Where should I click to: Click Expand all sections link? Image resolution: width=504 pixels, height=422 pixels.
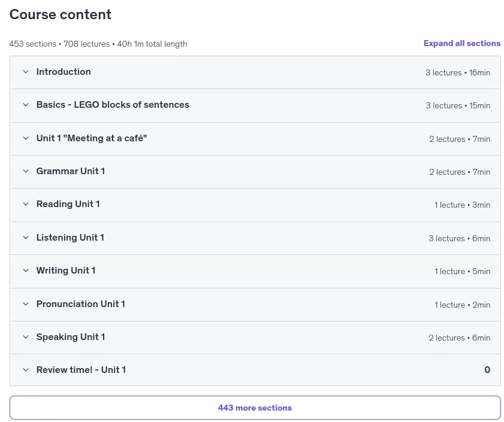click(462, 43)
